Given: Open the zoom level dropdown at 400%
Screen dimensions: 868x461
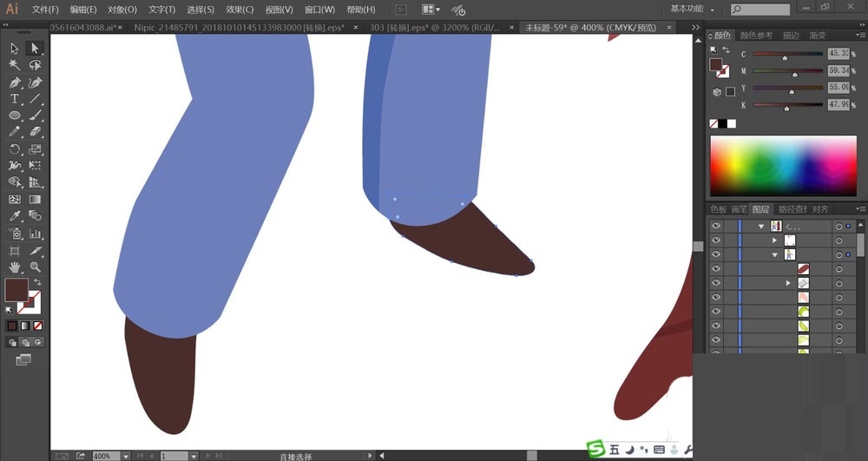Looking at the screenshot, I should point(126,456).
